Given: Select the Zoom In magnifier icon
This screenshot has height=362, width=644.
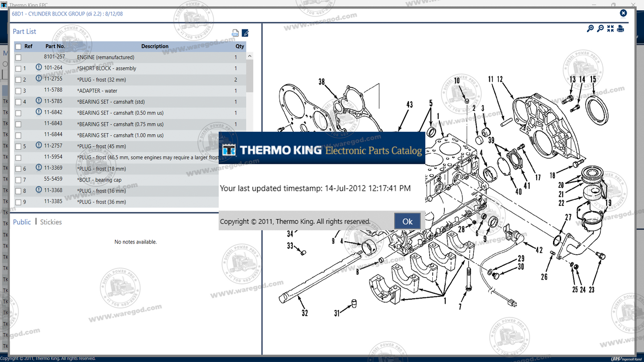Looking at the screenshot, I should pyautogui.click(x=590, y=28).
